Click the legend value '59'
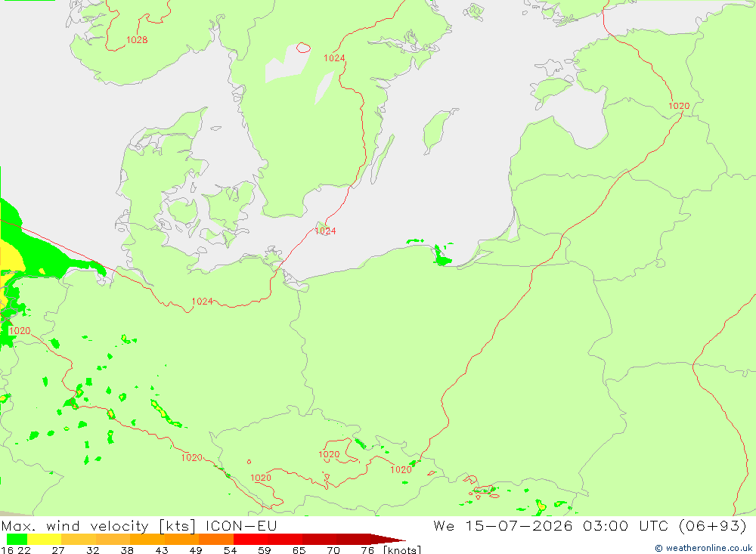Image resolution: width=756 pixels, height=554 pixels. (264, 550)
